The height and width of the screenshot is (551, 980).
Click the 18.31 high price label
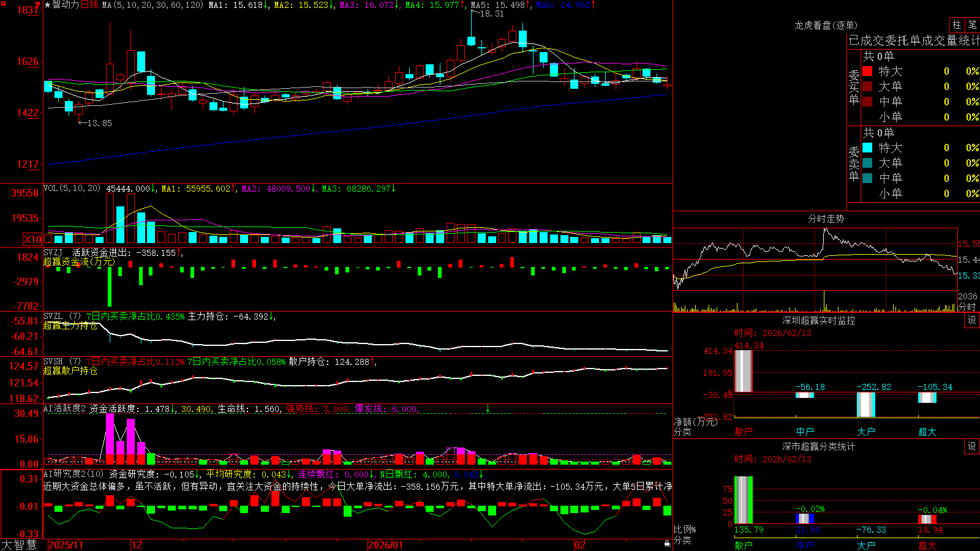492,13
